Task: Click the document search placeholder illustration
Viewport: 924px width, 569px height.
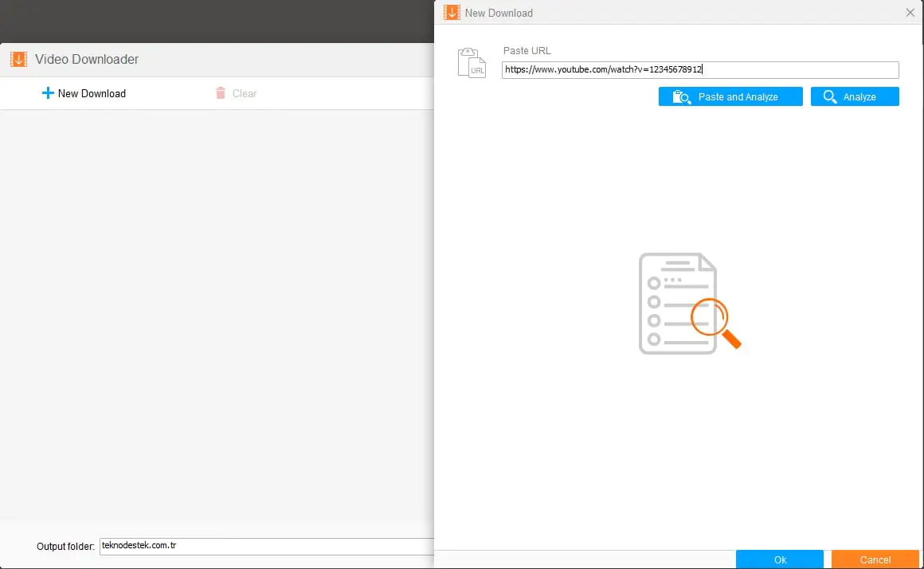Action: 690,304
